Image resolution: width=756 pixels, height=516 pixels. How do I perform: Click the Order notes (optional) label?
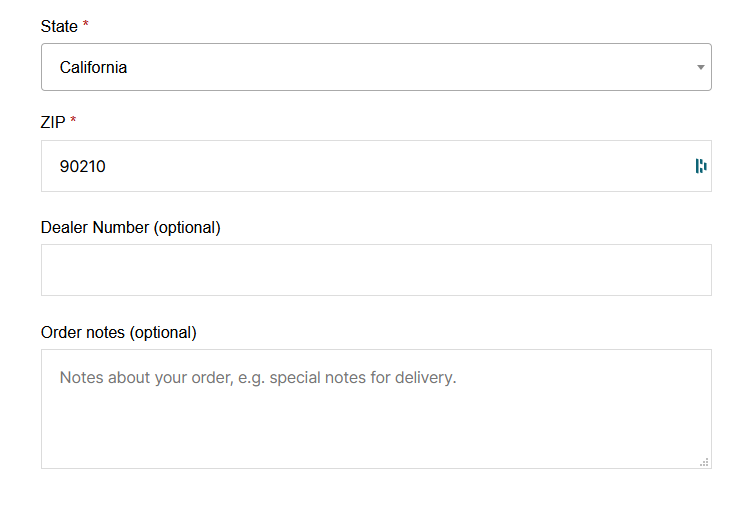118,332
